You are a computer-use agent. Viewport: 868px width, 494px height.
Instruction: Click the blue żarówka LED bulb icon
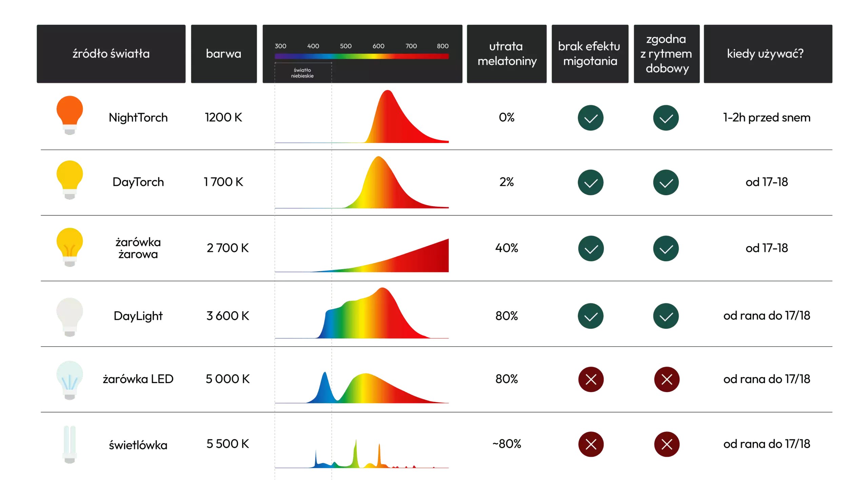click(70, 380)
